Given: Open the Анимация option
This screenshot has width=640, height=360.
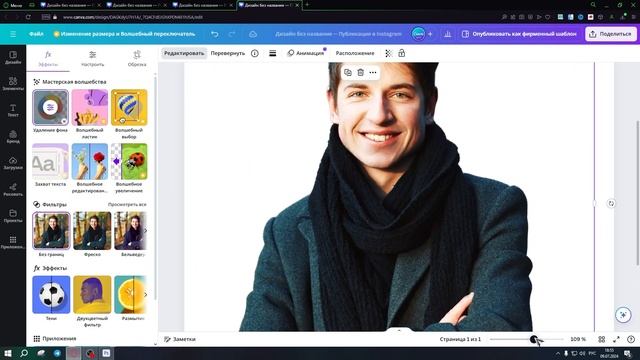Looking at the screenshot, I should [x=306, y=53].
